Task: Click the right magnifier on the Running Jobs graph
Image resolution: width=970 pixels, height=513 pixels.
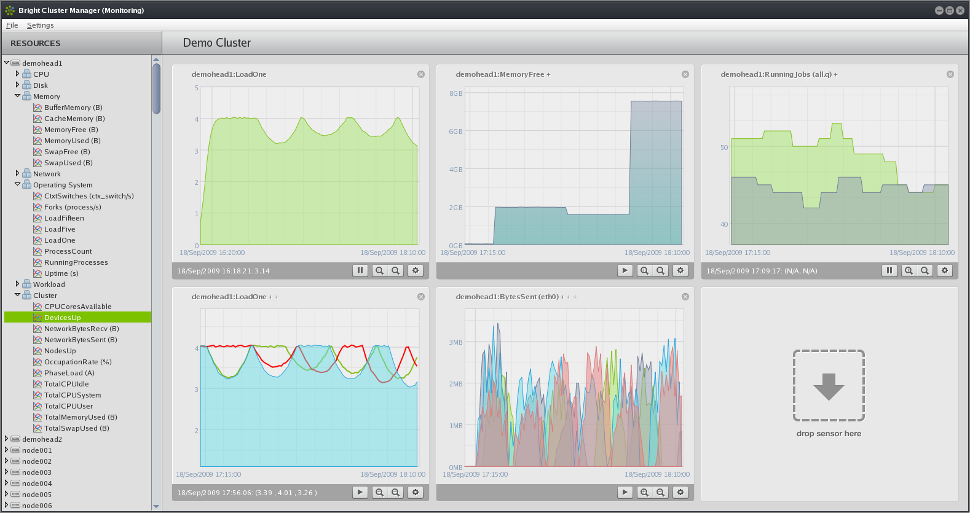Action: point(926,271)
